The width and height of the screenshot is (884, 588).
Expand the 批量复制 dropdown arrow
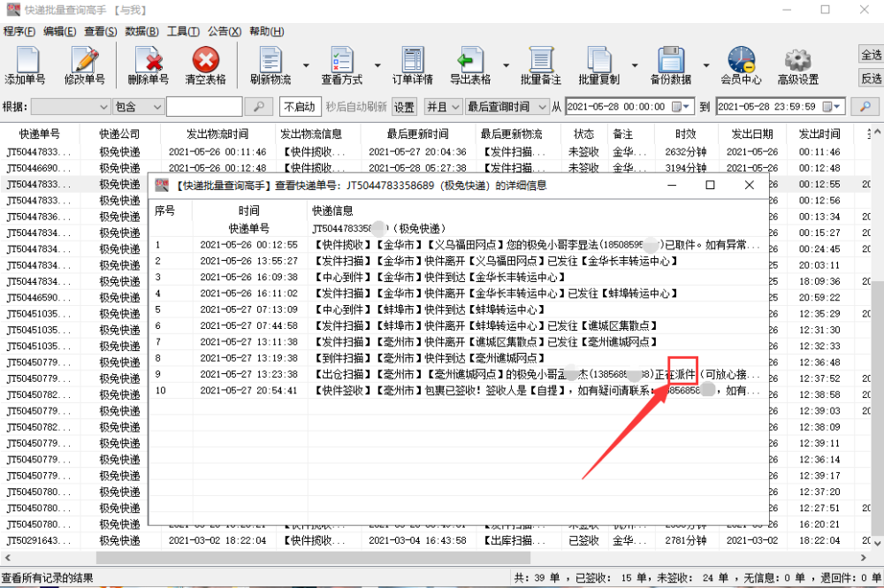[634, 66]
